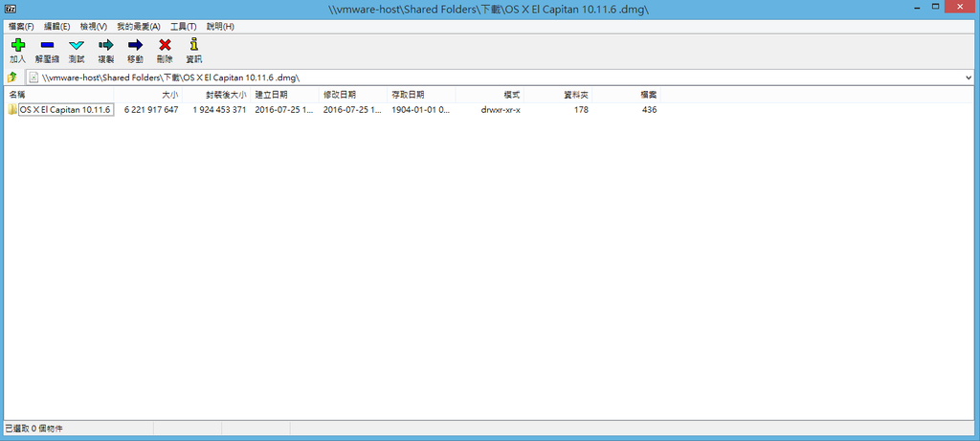Image resolution: width=980 pixels, height=441 pixels.
Task: Open the 說明(H) Help menu
Action: coord(220,27)
